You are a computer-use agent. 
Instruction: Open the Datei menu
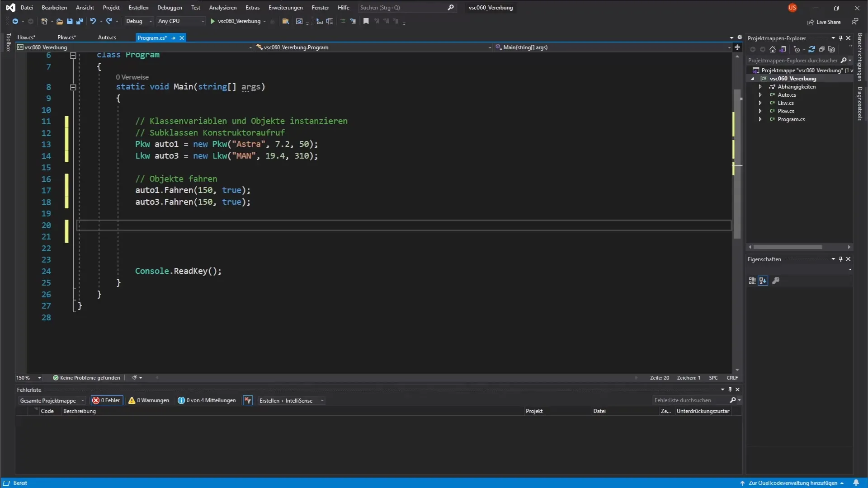coord(27,8)
